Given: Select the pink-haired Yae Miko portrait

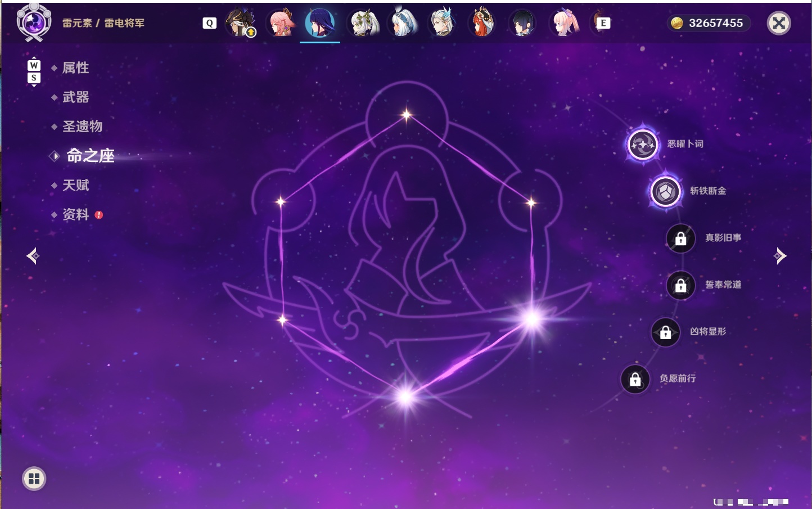Looking at the screenshot, I should point(281,22).
